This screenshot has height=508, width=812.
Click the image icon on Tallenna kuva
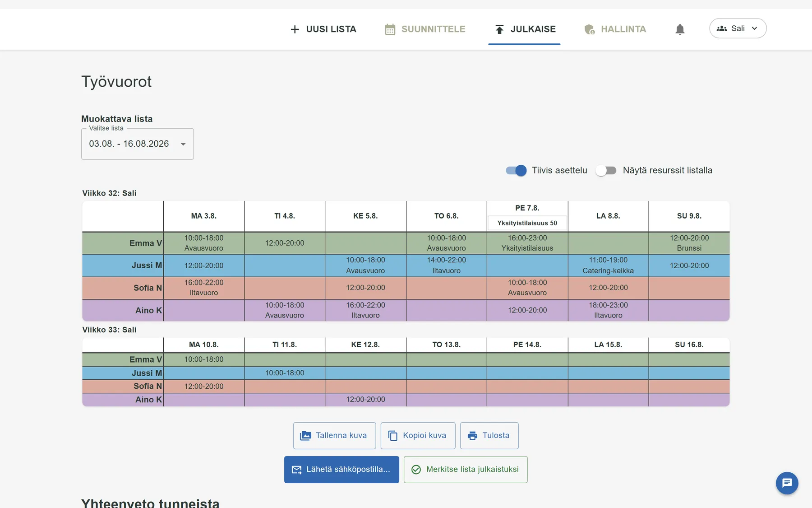click(305, 436)
